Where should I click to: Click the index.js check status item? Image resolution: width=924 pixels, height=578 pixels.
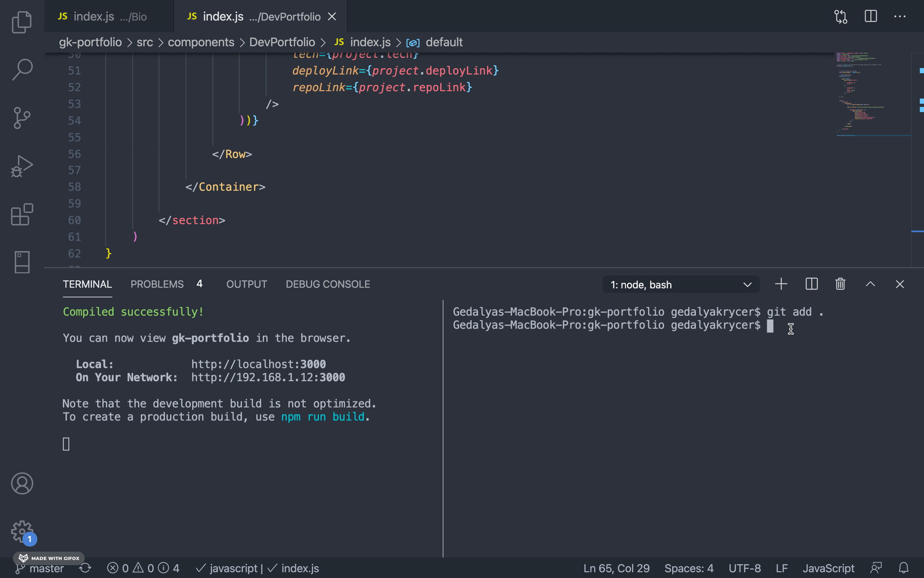click(293, 568)
